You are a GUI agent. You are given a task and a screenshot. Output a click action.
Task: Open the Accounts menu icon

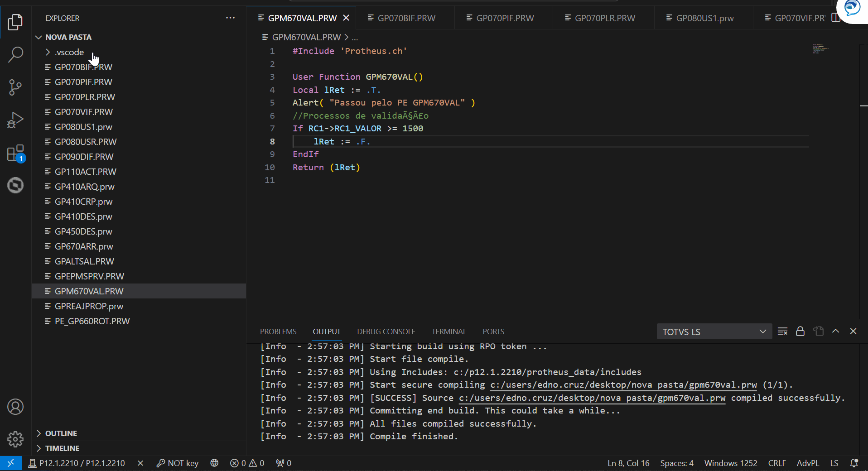click(x=15, y=407)
